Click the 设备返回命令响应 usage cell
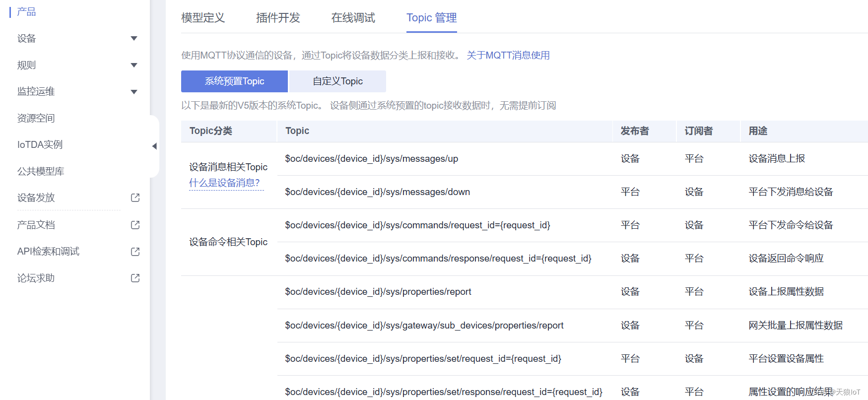 [786, 259]
